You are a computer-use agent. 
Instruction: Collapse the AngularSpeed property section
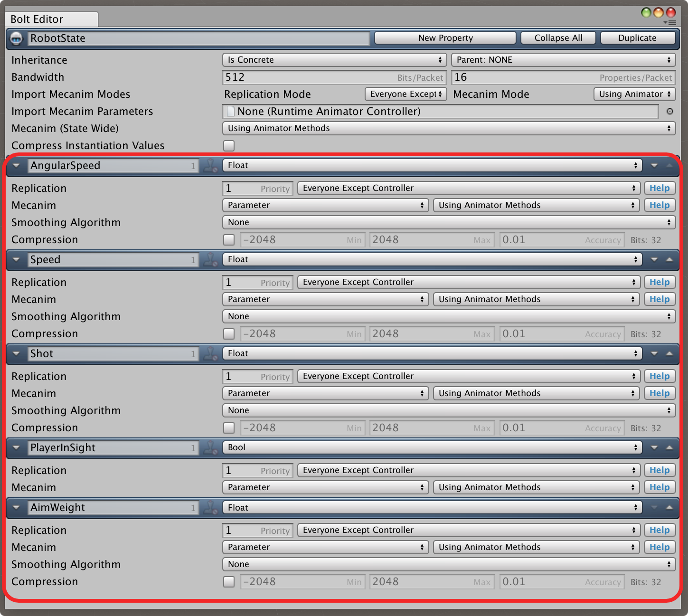click(x=17, y=166)
